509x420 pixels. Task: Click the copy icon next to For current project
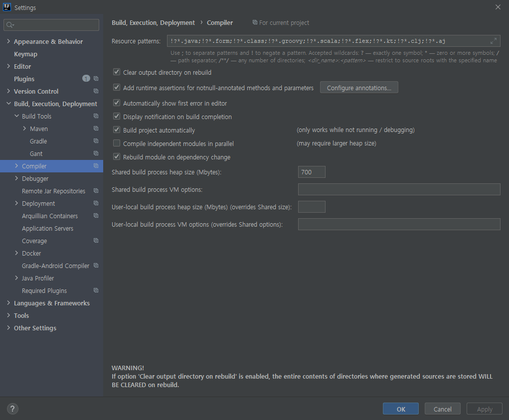pyautogui.click(x=255, y=22)
